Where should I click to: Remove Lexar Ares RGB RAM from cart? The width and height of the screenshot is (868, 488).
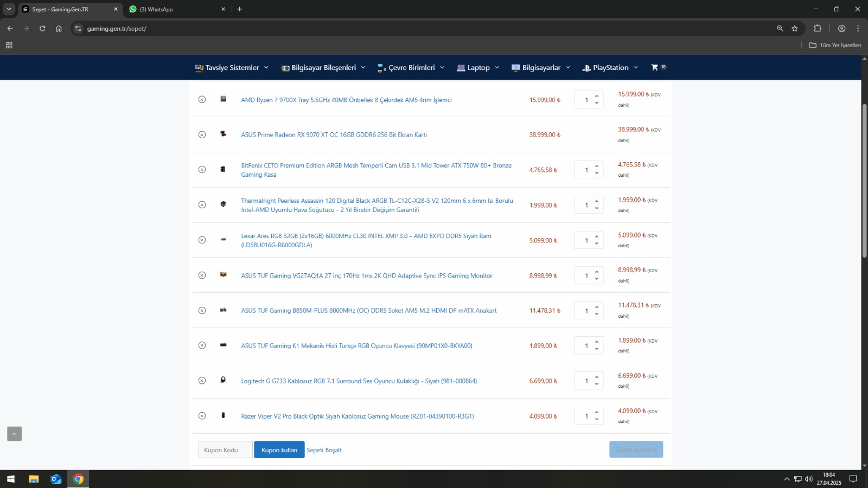[202, 240]
